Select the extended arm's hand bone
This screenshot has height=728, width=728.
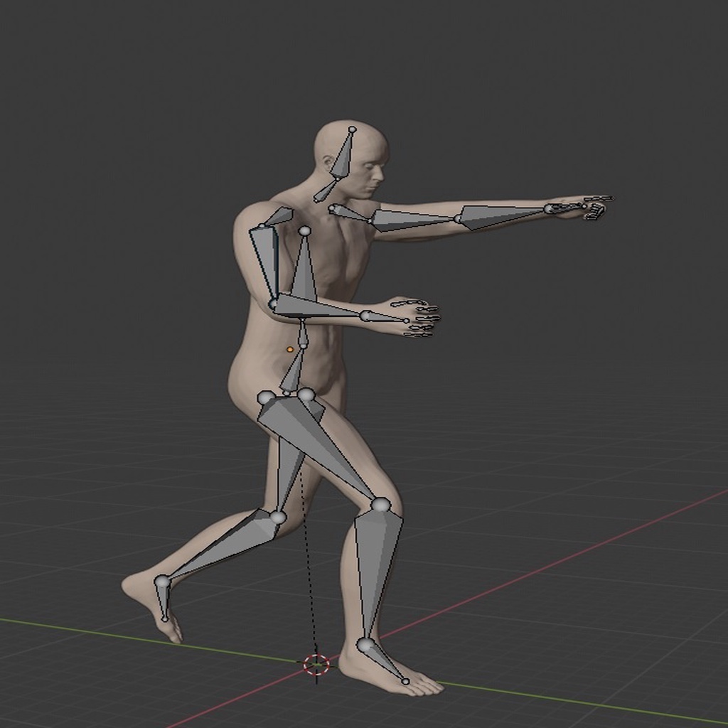pos(567,208)
